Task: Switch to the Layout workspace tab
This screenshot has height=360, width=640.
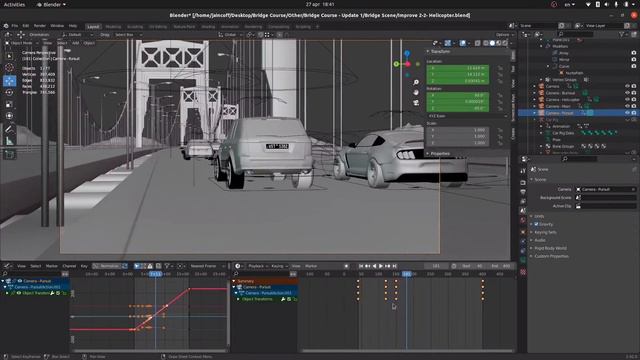Action: point(93,27)
